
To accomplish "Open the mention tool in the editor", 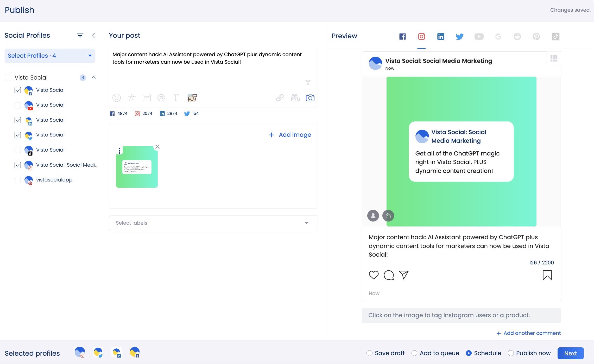I will tap(162, 98).
